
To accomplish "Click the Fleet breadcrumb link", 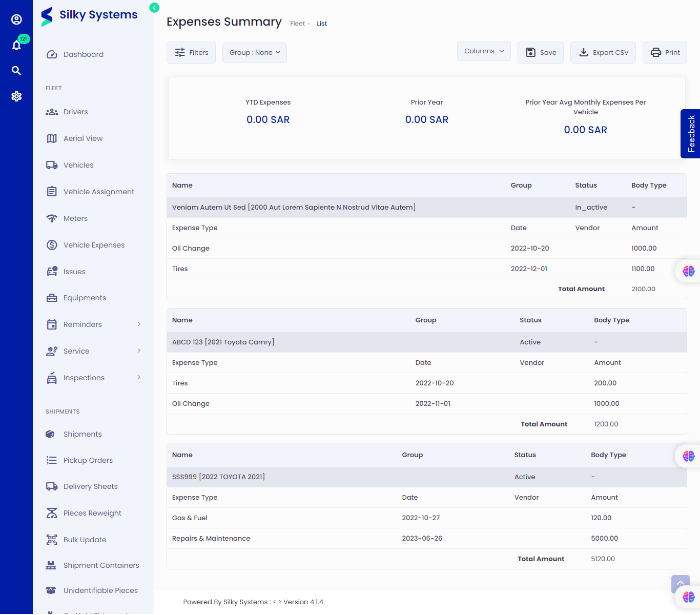I will 297,24.
